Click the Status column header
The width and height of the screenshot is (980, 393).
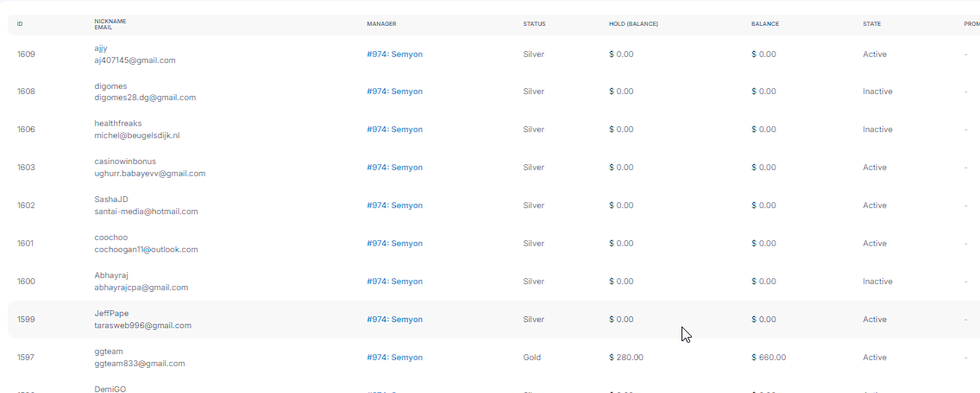(534, 24)
